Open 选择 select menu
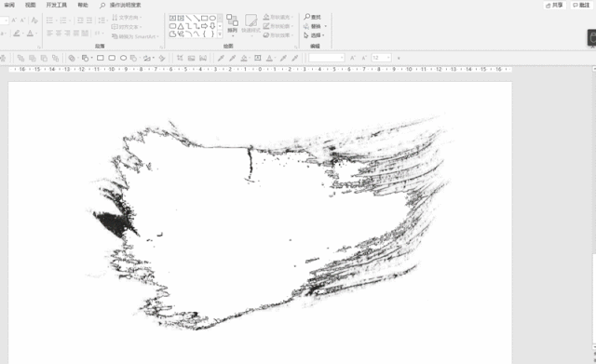The image size is (596, 364). tap(314, 35)
